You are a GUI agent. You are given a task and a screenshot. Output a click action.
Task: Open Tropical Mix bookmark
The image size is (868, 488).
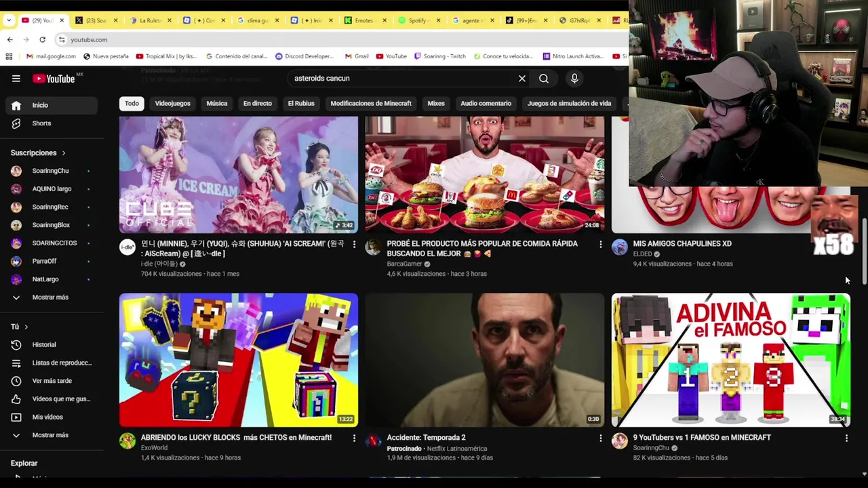pyautogui.click(x=166, y=56)
